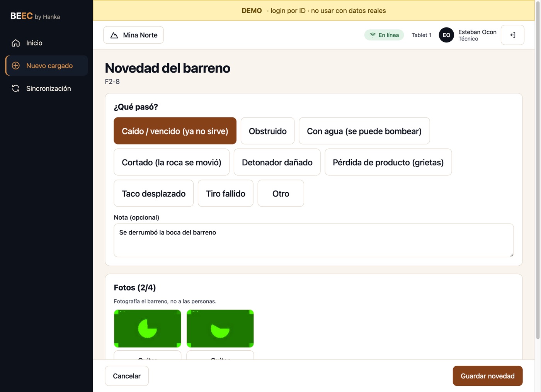Viewport: 541px width, 392px height.
Task: Click the plus circle icon for Nuevo cargado
Action: tap(16, 66)
